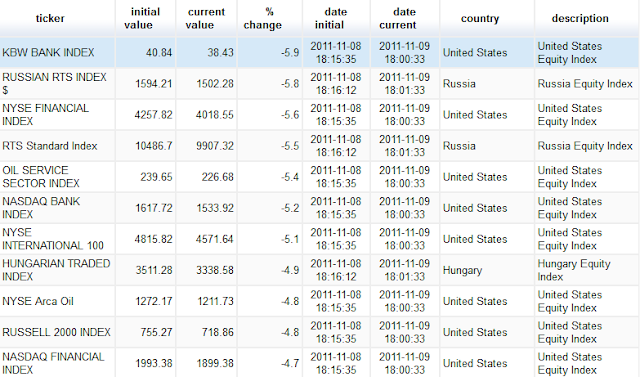This screenshot has height=377, width=640.
Task: Select the OIL SERVICE SECTOR INDEX ticker
Action: click(x=41, y=177)
